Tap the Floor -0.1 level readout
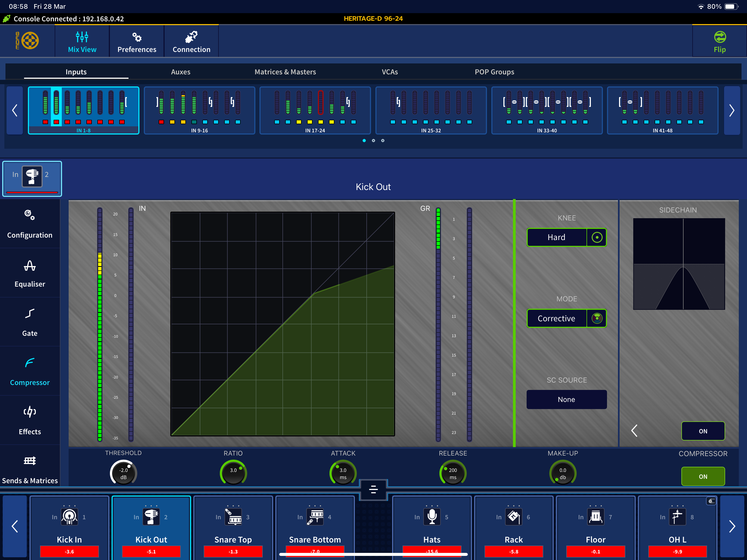The height and width of the screenshot is (560, 747). (x=596, y=552)
